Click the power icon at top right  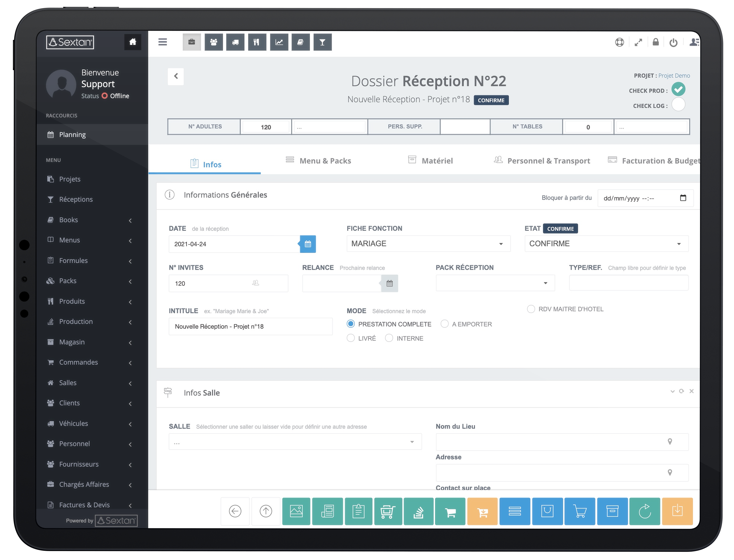click(x=673, y=42)
